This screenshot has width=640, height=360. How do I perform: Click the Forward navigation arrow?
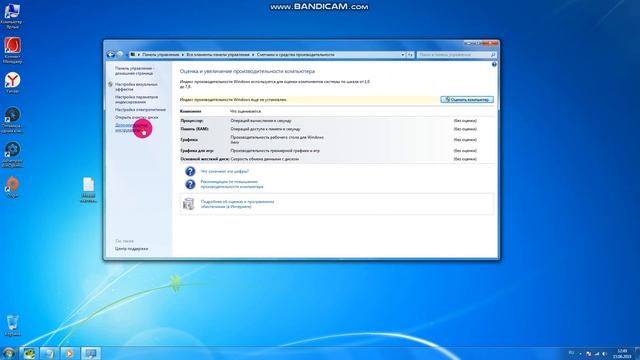pos(120,54)
